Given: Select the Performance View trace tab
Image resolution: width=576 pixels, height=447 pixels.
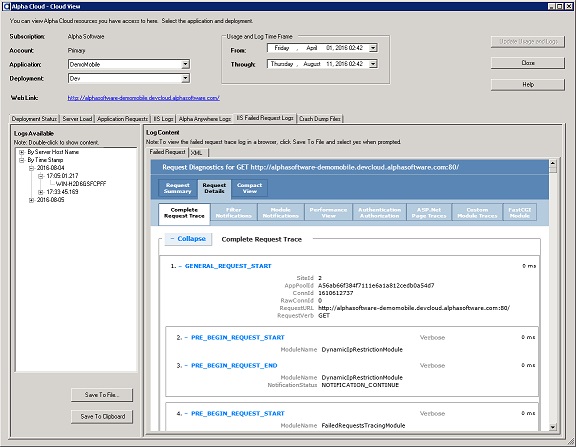Looking at the screenshot, I should coord(328,213).
